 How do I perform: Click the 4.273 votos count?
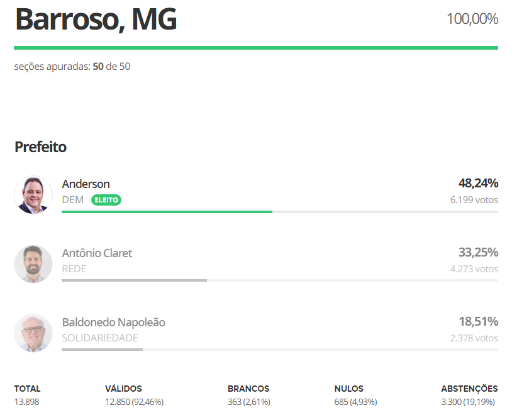click(x=474, y=268)
